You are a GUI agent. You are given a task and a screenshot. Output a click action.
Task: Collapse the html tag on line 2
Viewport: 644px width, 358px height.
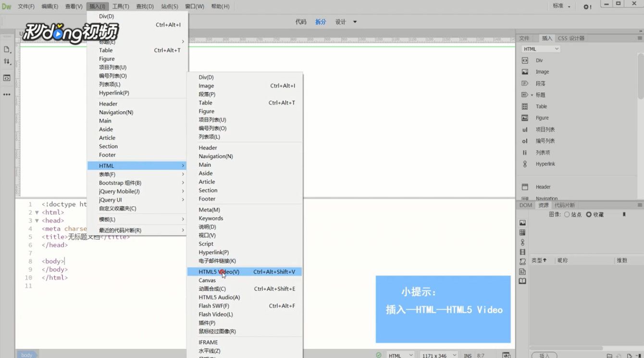pyautogui.click(x=37, y=212)
